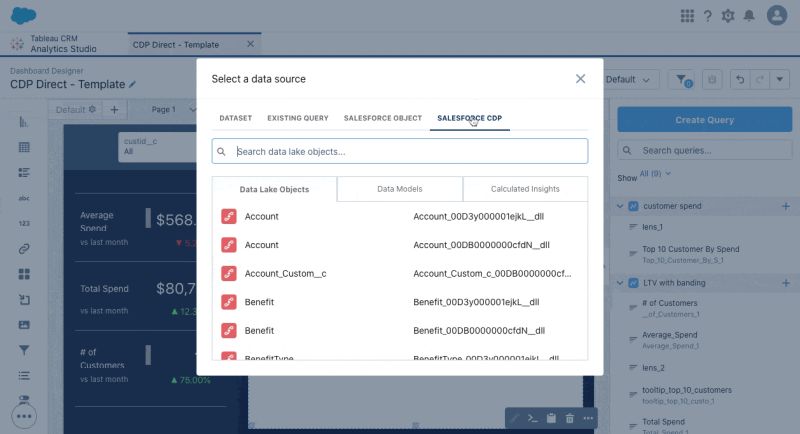This screenshot has height=434, width=800.
Task: Switch to the Existing Query tab
Action: pyautogui.click(x=298, y=118)
